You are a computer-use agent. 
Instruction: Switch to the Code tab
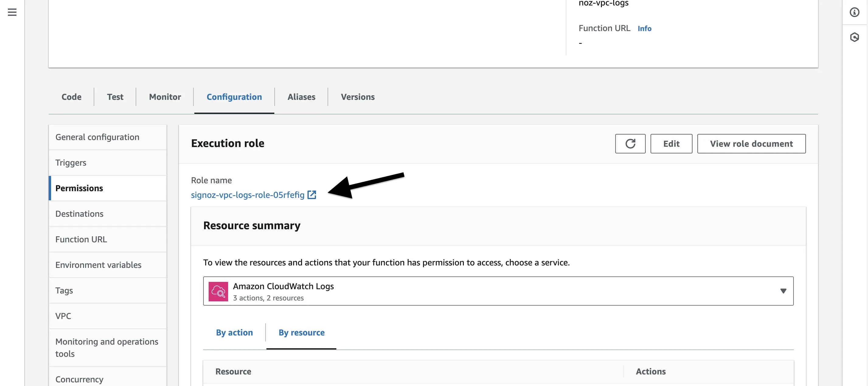click(71, 97)
